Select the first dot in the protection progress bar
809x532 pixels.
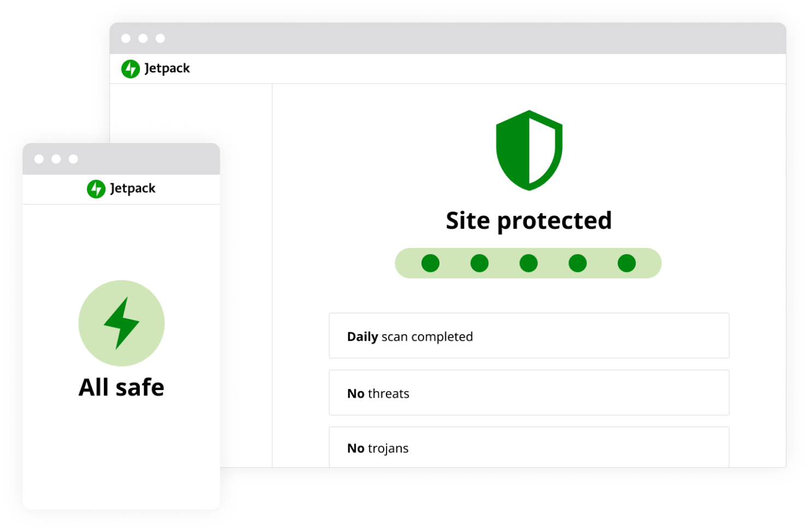click(430, 263)
